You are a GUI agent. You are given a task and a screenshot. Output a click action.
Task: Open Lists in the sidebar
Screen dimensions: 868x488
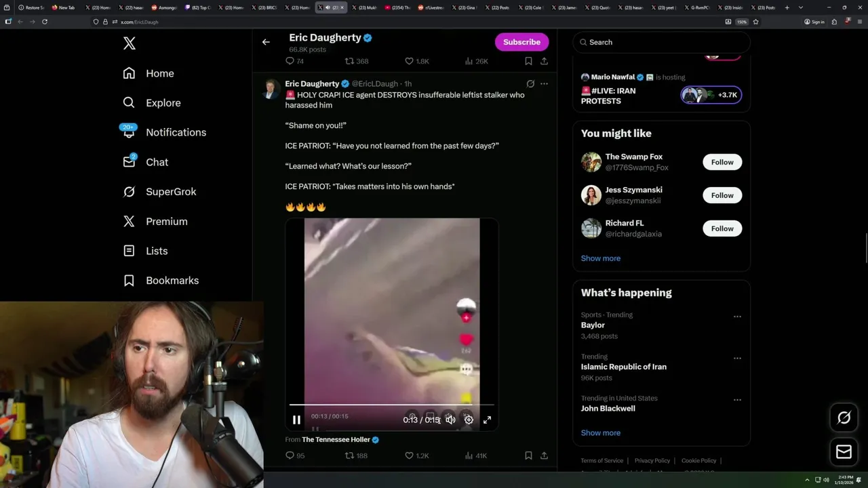(145, 251)
